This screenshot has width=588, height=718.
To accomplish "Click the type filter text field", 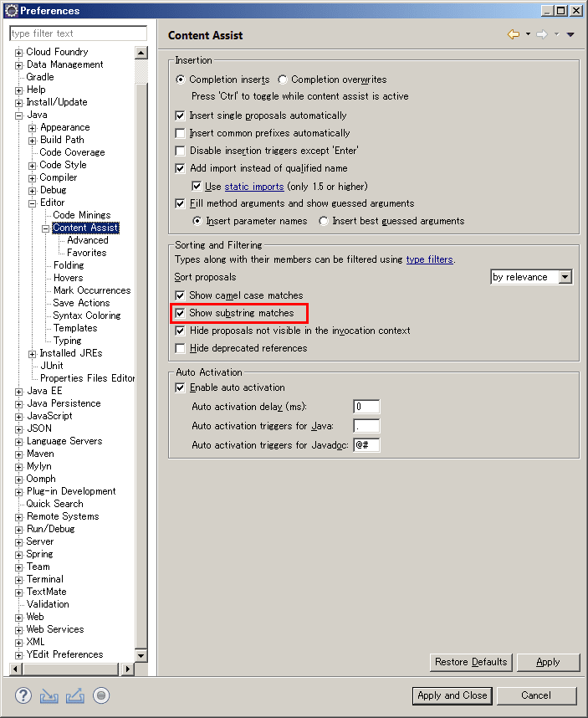I will (x=79, y=33).
